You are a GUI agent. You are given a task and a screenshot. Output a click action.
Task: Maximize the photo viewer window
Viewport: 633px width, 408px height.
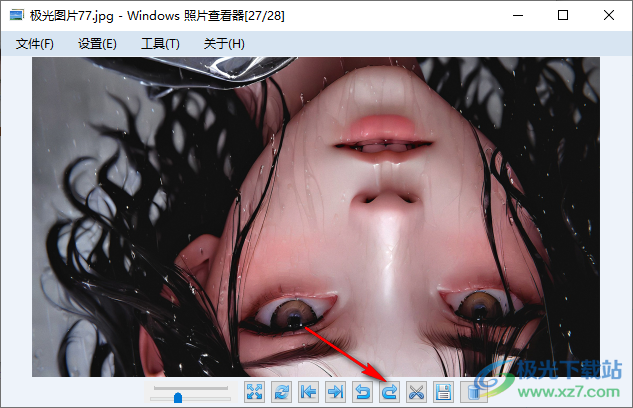[x=563, y=16]
